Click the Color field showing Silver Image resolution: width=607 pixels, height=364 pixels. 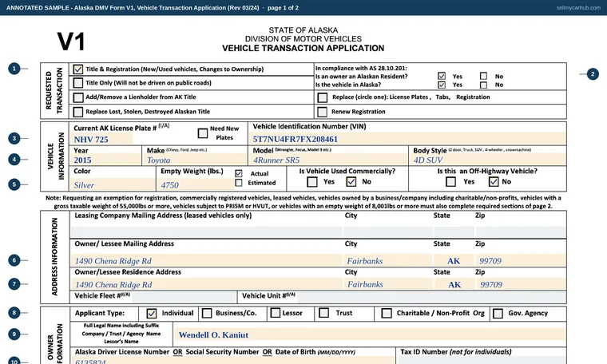click(x=113, y=185)
